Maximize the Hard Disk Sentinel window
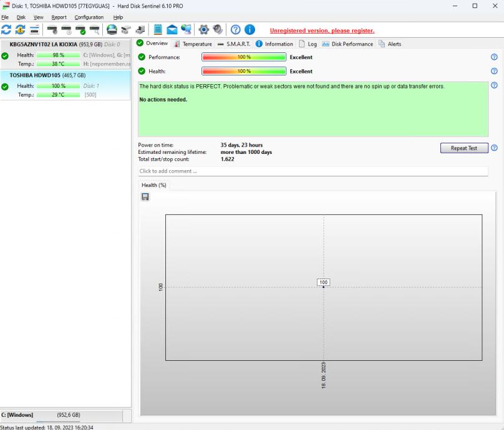Screen dimensions: 504x430 [x=475, y=6]
